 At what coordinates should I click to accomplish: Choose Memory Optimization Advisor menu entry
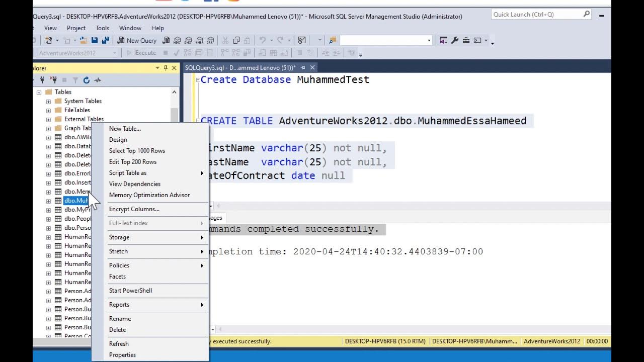point(149,195)
